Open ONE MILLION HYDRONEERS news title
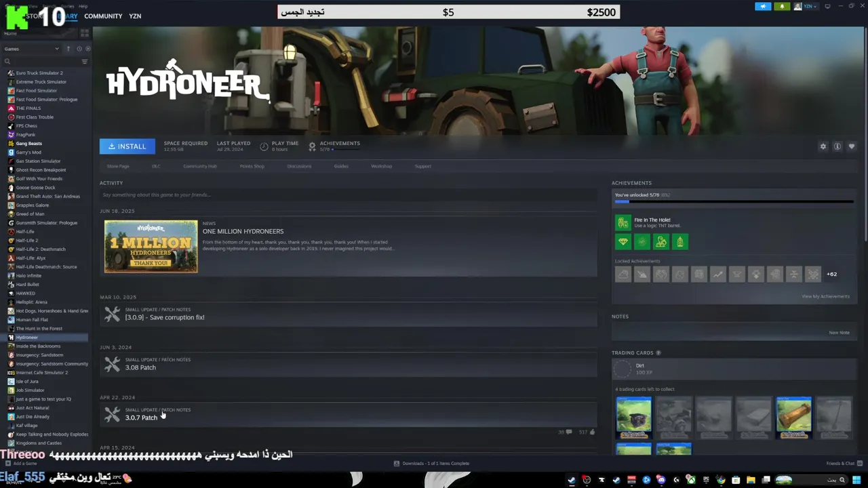The height and width of the screenshot is (488, 868). pyautogui.click(x=243, y=232)
